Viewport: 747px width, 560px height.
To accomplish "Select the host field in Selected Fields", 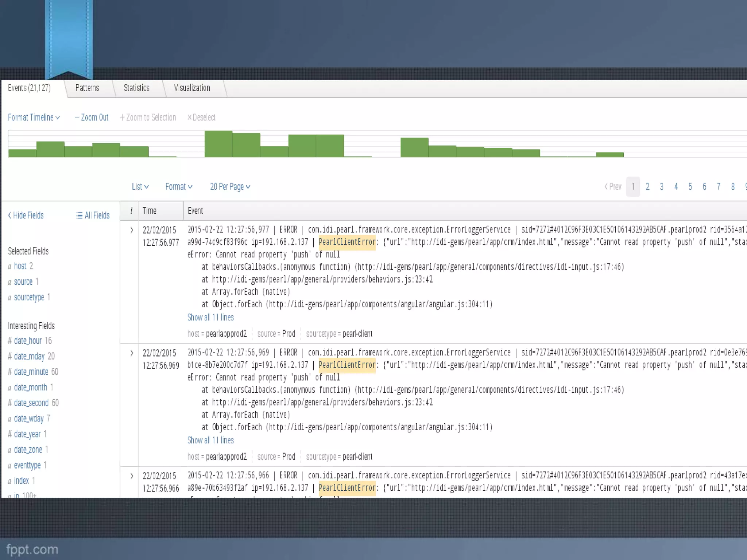I will point(20,266).
